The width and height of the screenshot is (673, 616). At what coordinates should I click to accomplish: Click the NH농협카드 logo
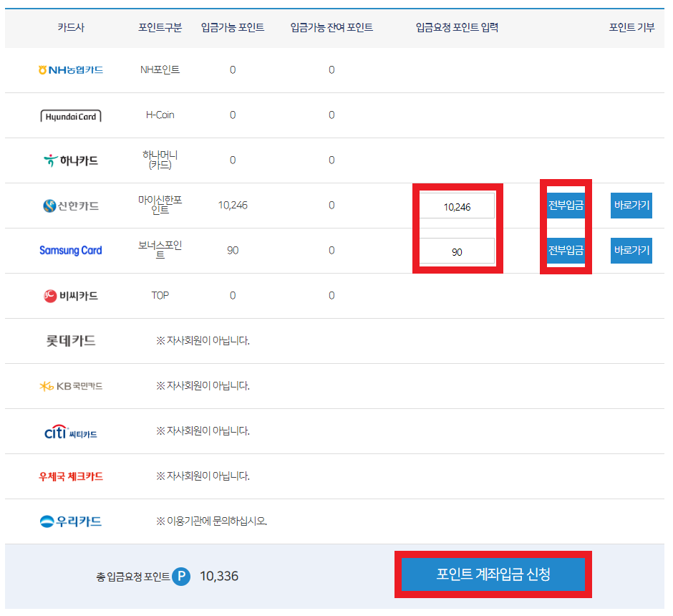pos(71,70)
